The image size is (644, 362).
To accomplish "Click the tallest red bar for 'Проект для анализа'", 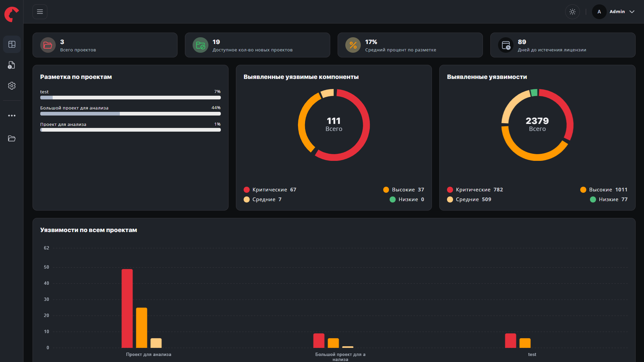I will click(x=127, y=308).
